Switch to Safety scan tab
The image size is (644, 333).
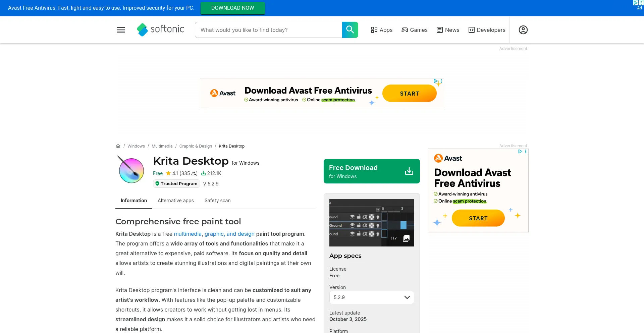[x=217, y=201]
